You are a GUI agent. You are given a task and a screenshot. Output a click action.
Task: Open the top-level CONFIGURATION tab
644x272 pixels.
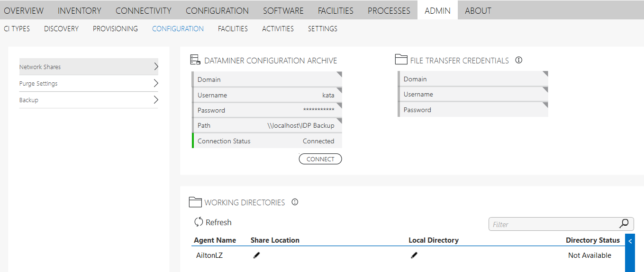(x=217, y=10)
